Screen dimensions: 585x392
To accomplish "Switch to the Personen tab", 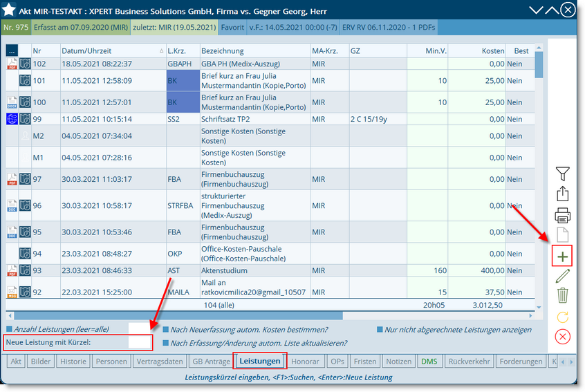I will coord(111,362).
